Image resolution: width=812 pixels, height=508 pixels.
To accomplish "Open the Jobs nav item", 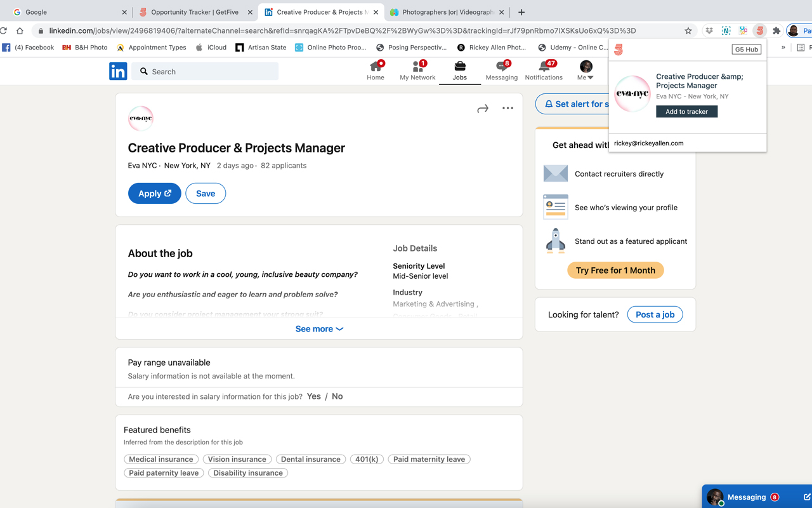I will tap(460, 70).
